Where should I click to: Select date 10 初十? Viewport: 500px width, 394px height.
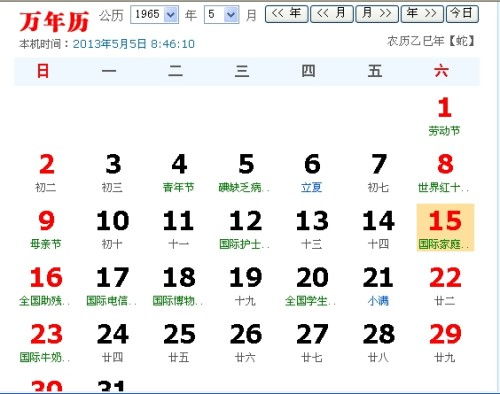[113, 229]
